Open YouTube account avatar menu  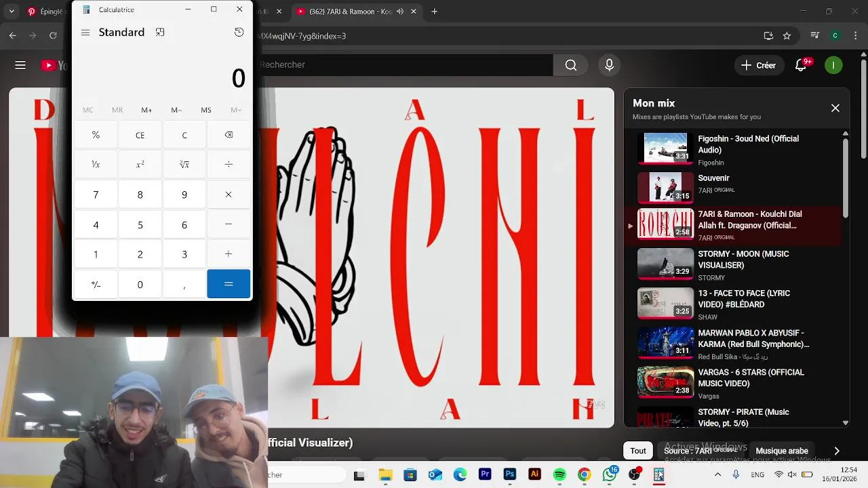click(833, 65)
